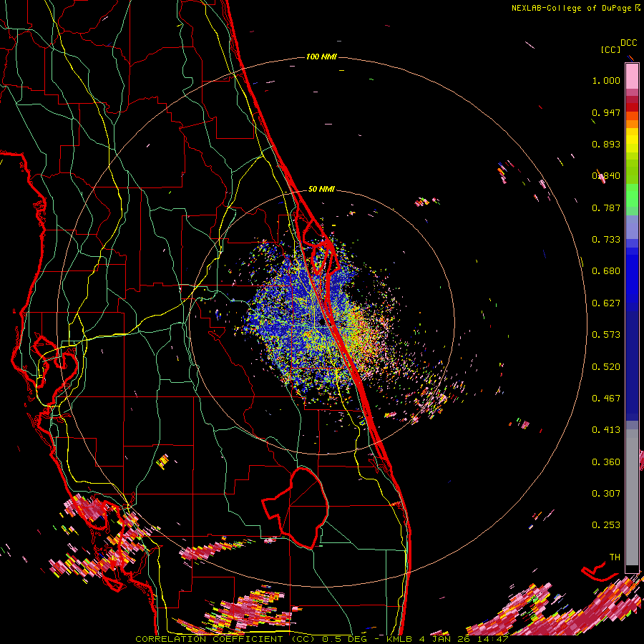Click the KMLB radar site marker
This screenshot has width=644, height=644.
click(x=322, y=323)
